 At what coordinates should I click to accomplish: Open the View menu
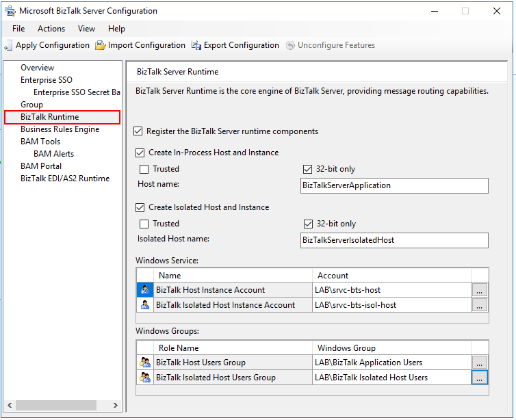[x=86, y=29]
